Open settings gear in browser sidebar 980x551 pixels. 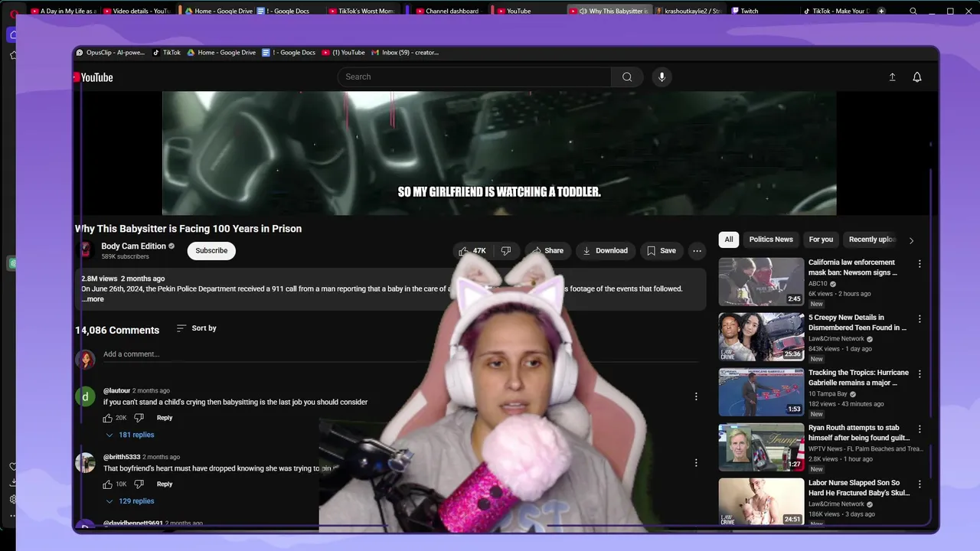click(13, 499)
